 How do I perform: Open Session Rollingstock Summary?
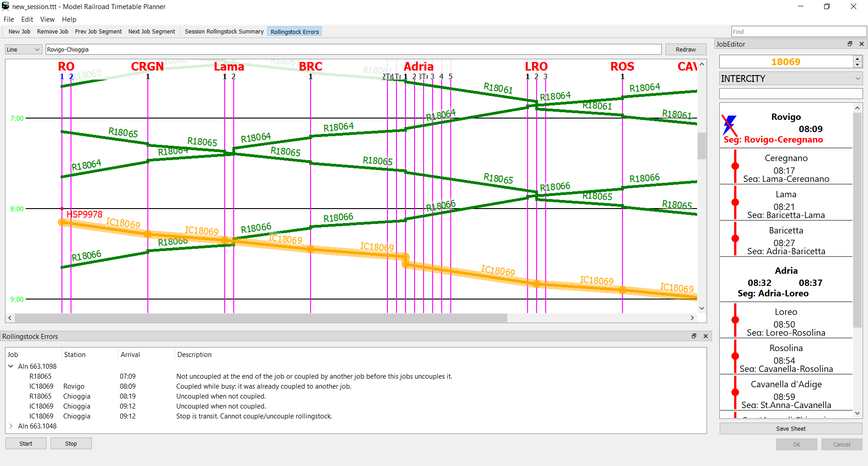(224, 32)
